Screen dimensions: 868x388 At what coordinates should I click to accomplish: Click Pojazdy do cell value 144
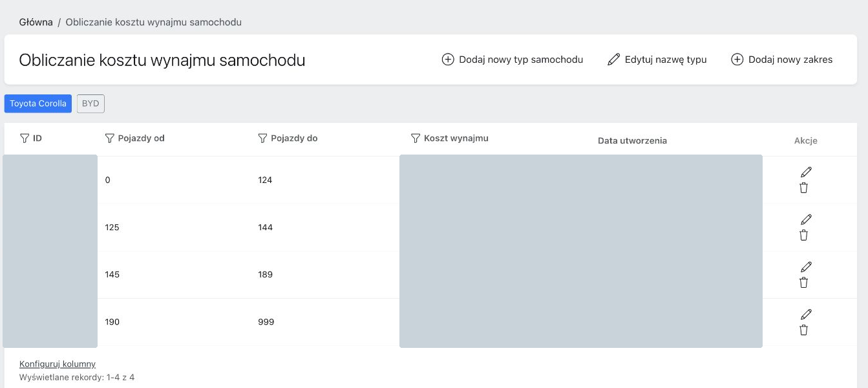point(265,227)
